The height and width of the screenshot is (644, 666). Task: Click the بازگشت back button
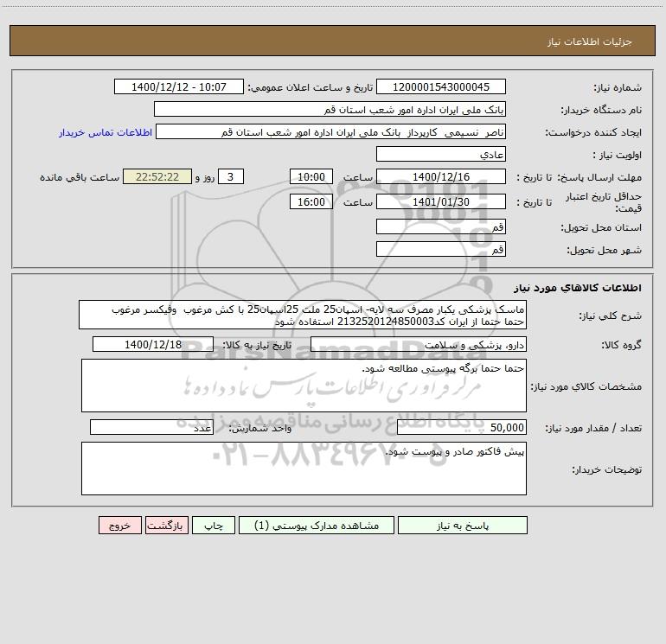(166, 525)
